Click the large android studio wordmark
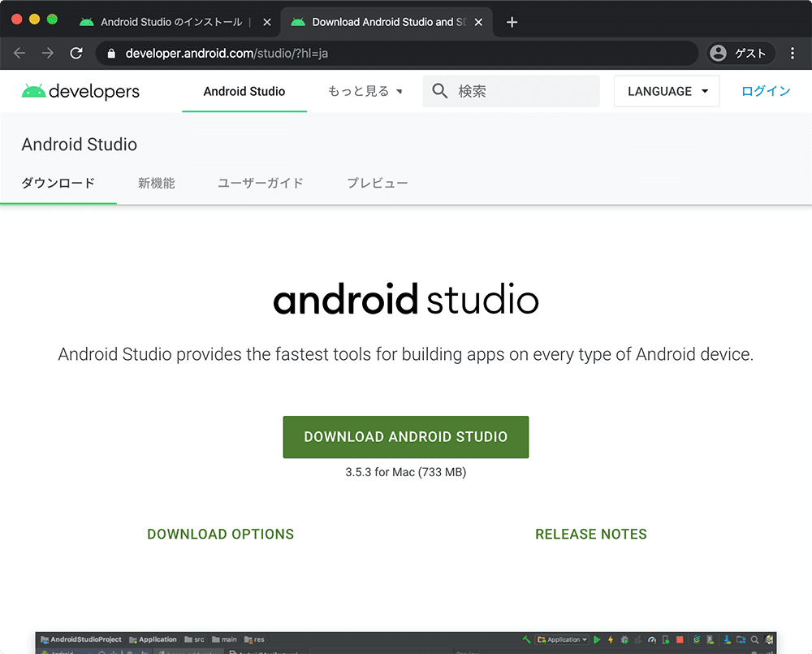Screen dimensions: 812x654 pos(406,299)
